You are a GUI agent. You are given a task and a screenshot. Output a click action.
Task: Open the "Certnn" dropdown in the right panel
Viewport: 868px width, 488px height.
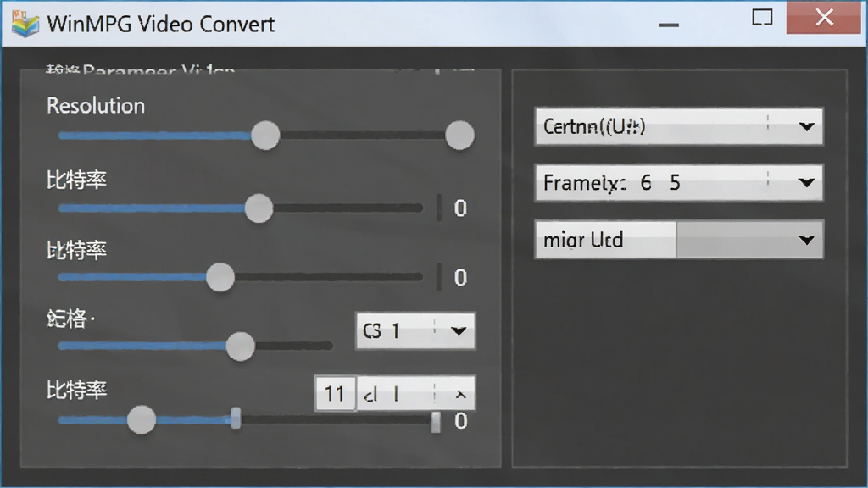(x=679, y=127)
